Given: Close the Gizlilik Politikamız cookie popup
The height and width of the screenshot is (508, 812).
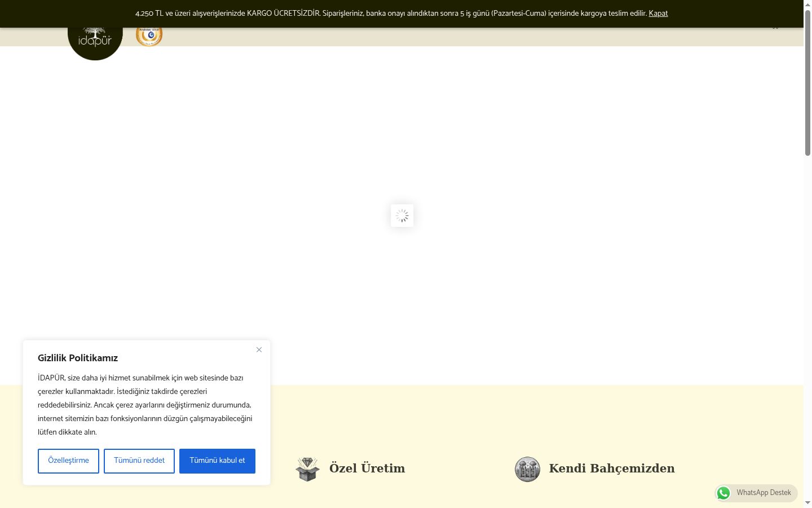Looking at the screenshot, I should (259, 350).
